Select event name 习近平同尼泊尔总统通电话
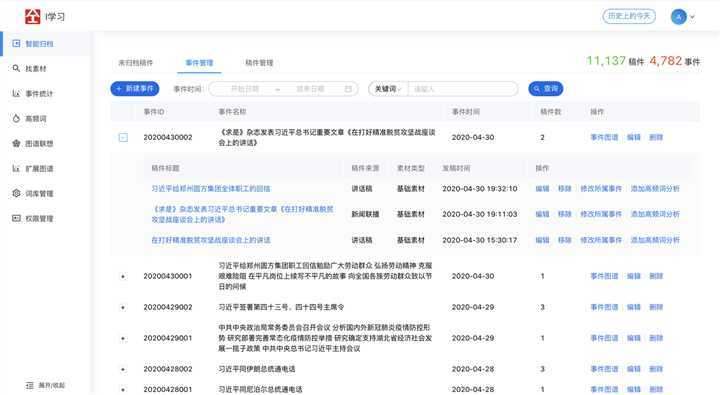This screenshot has height=395, width=720. click(x=260, y=389)
